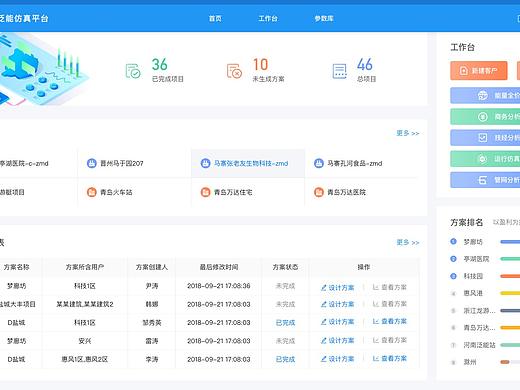Click 查看方案 in 邹秀英 row
Viewport: 520px width, 390px height.
[x=390, y=321]
